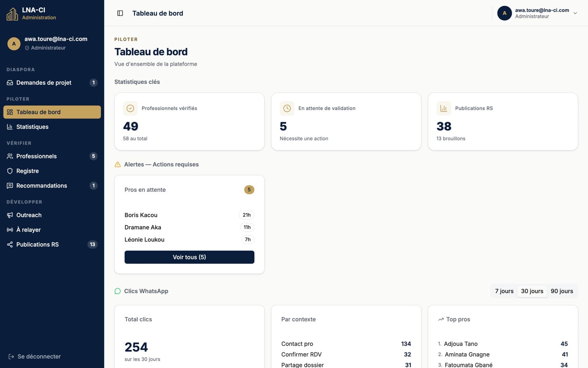
Task: Click the trending arrow icon beside Top pros
Action: click(x=441, y=319)
